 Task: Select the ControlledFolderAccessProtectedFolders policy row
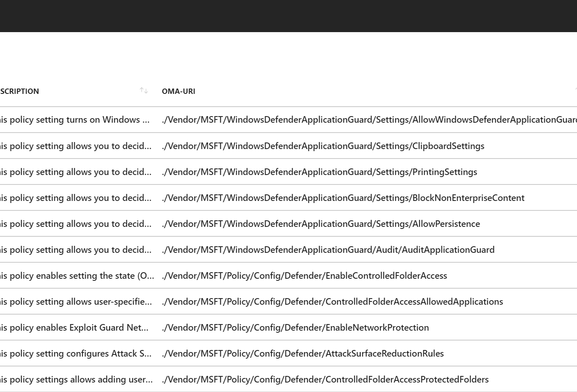point(325,379)
